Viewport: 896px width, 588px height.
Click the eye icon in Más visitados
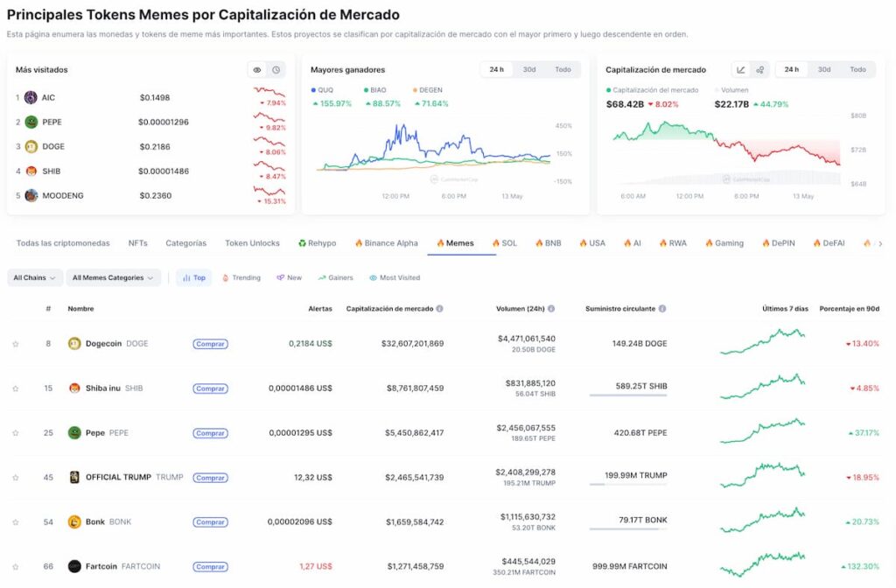[257, 70]
